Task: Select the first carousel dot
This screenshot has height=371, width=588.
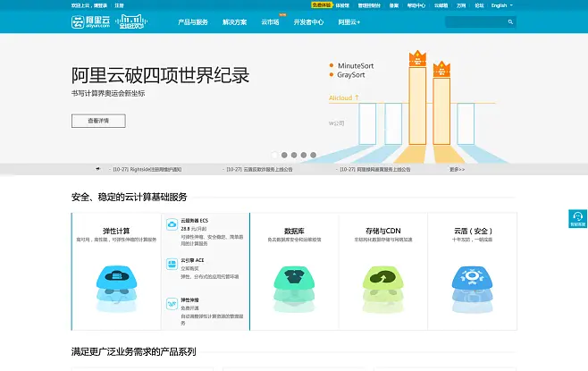Action: (274, 155)
